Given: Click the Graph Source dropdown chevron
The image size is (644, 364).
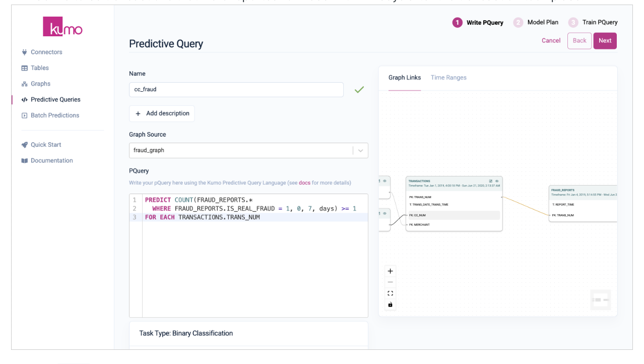Looking at the screenshot, I should (x=360, y=150).
